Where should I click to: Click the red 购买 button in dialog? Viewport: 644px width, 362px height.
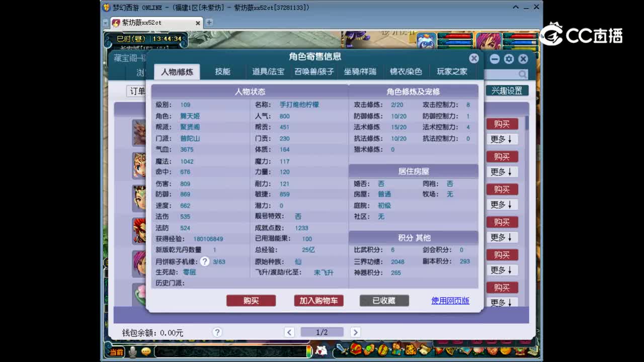point(251,301)
